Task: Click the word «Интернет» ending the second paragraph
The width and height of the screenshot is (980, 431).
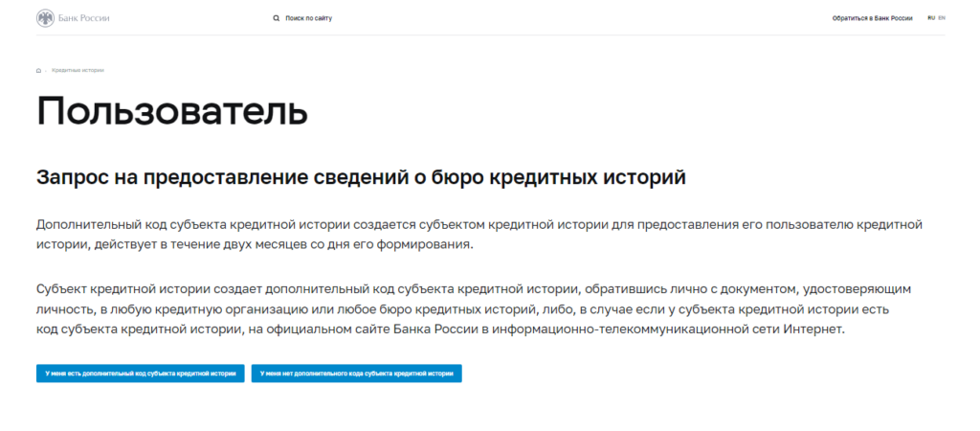Action: tap(816, 329)
